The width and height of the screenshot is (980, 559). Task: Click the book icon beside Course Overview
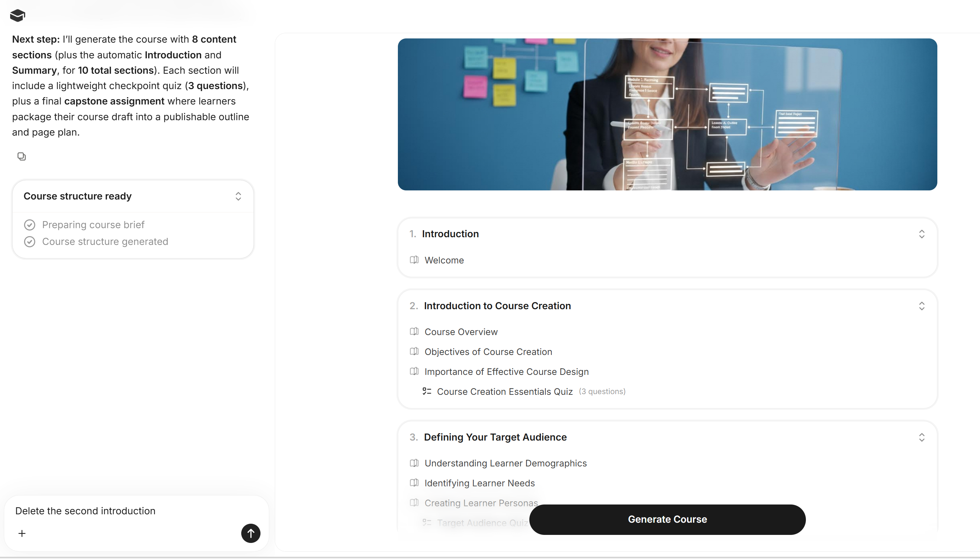414,331
